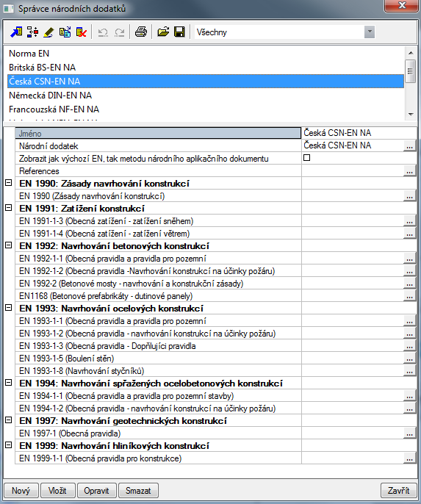Open ellipsis for EN 1993-1-3 row
This screenshot has height=504, width=421.
(x=409, y=346)
